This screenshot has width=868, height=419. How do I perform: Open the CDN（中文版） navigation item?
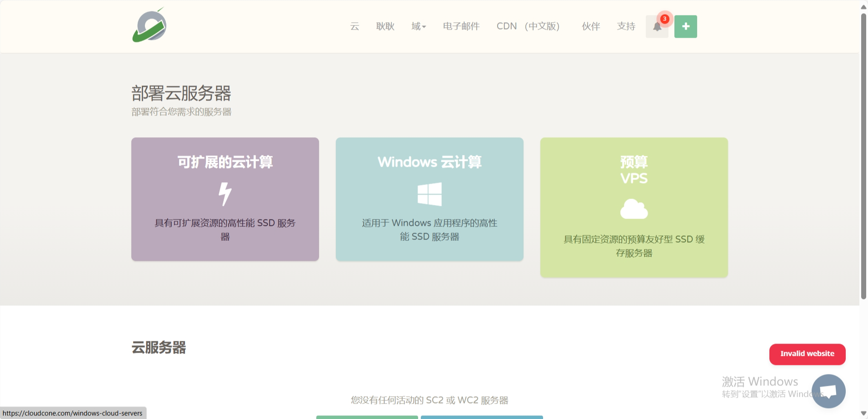coord(529,26)
